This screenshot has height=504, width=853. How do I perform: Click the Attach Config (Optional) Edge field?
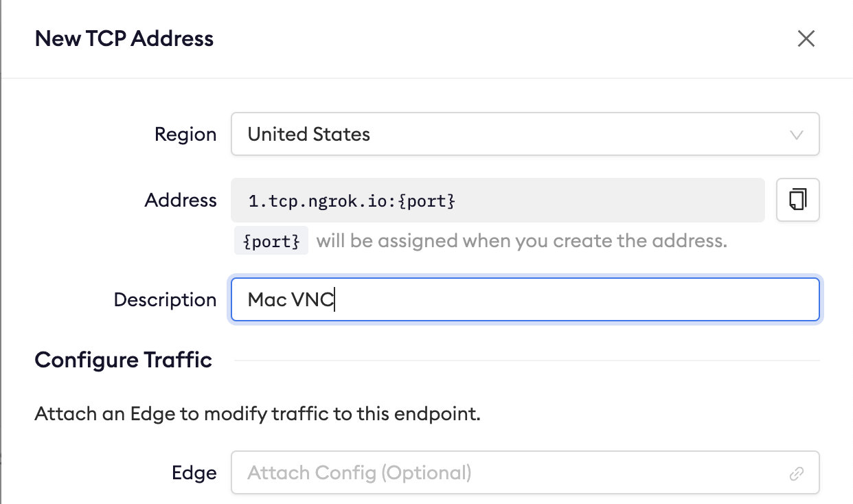point(508,473)
